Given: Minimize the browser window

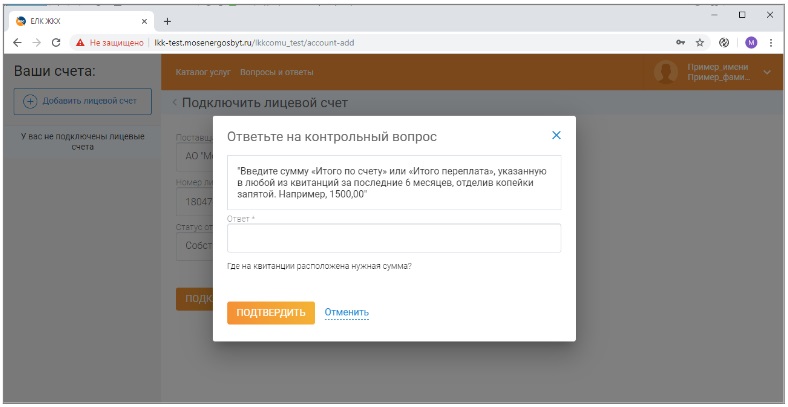Looking at the screenshot, I should click(714, 15).
